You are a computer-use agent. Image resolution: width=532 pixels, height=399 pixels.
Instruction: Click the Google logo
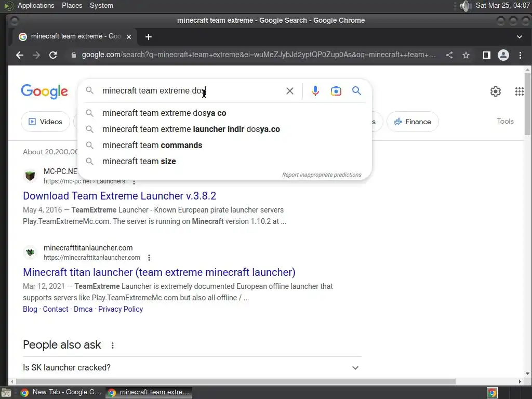[45, 91]
